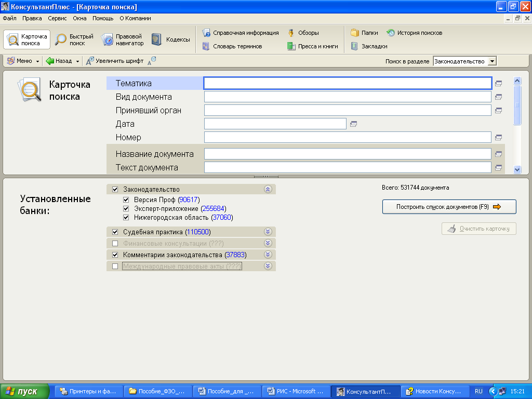This screenshot has width=532, height=399.
Task: Open the Меню dropdown arrow
Action: (37, 61)
